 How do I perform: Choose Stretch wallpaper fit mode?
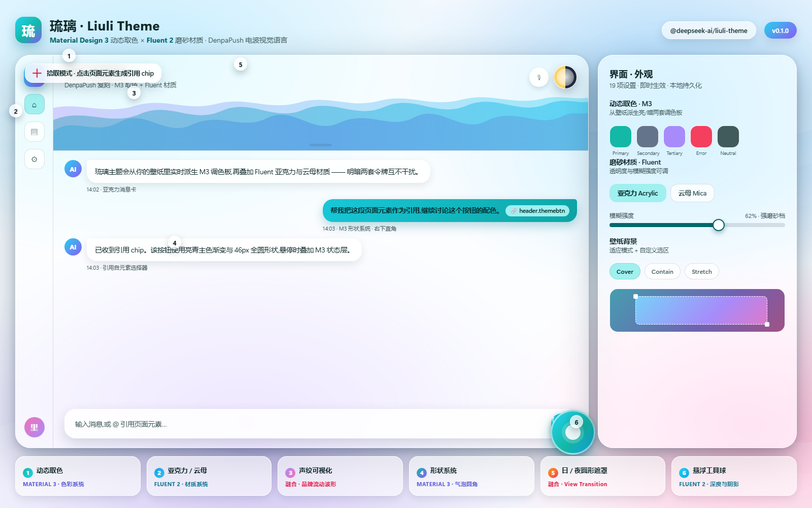[701, 271]
